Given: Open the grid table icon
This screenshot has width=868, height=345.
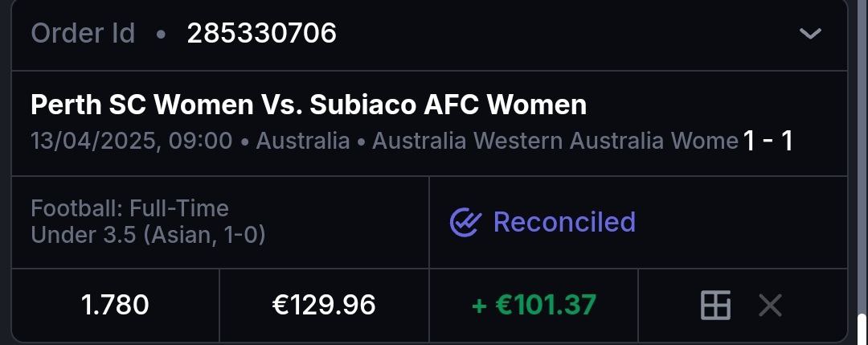Looking at the screenshot, I should (x=715, y=306).
